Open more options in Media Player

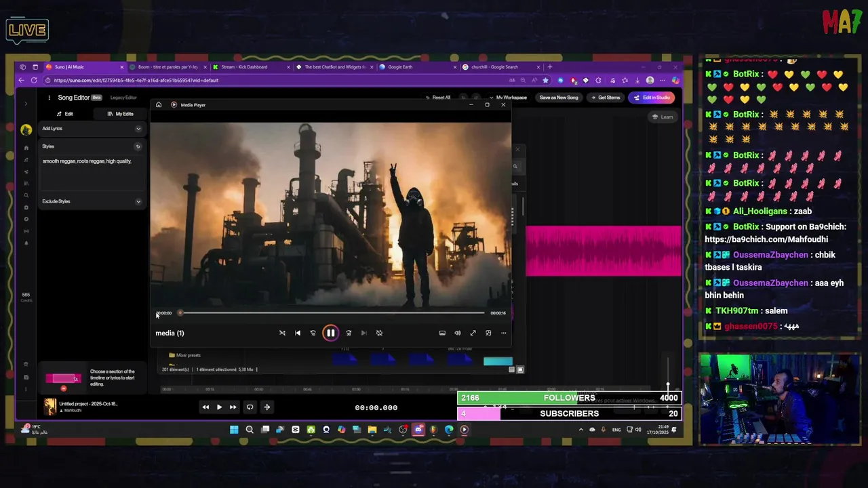[503, 333]
